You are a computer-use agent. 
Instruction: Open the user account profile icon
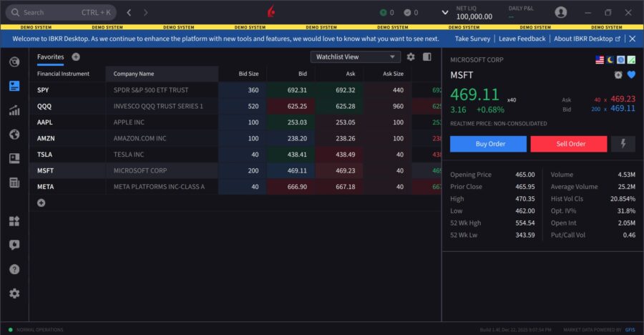[560, 12]
